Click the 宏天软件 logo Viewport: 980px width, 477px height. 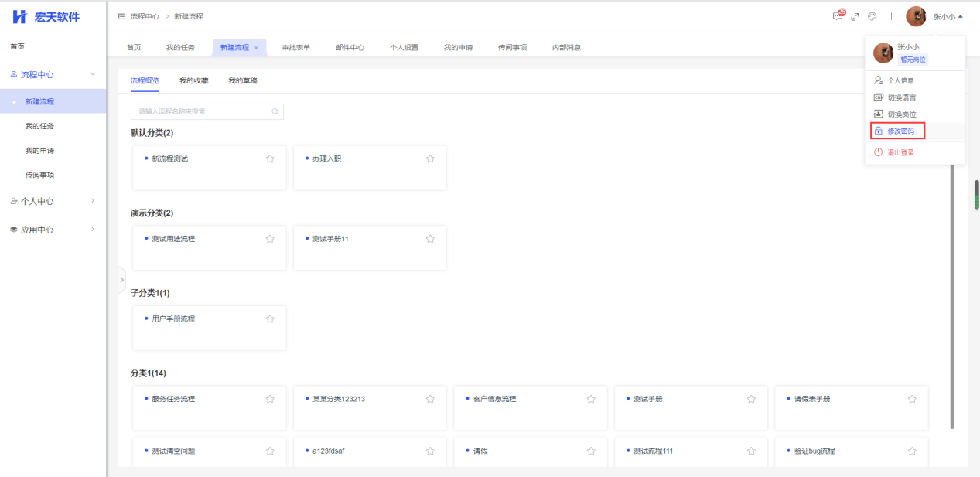click(46, 17)
